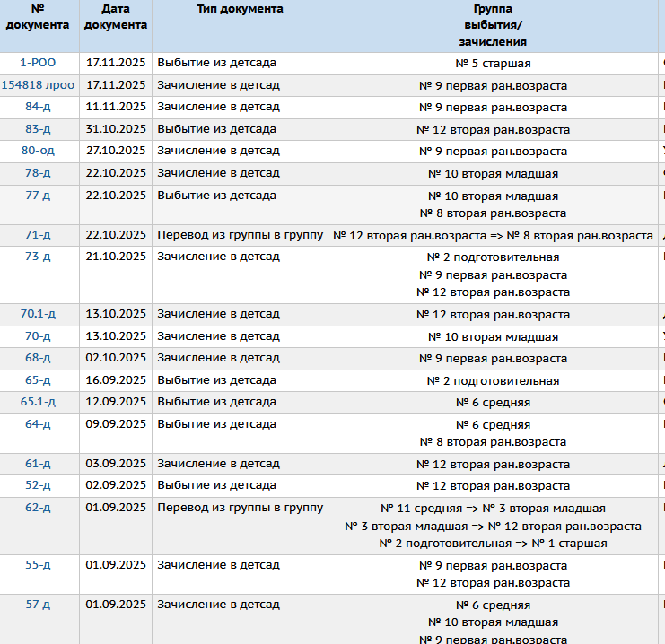Open document 57-д
Screen dimensions: 665x644
coord(38,605)
